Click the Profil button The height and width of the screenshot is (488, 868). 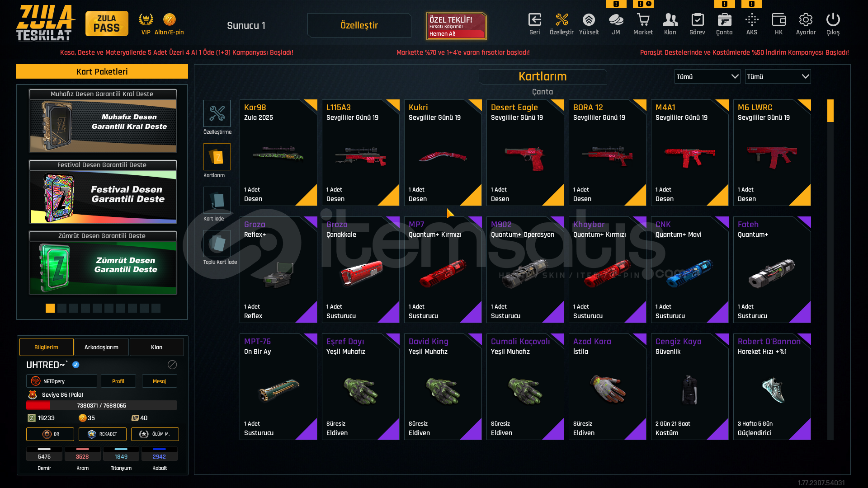(118, 381)
